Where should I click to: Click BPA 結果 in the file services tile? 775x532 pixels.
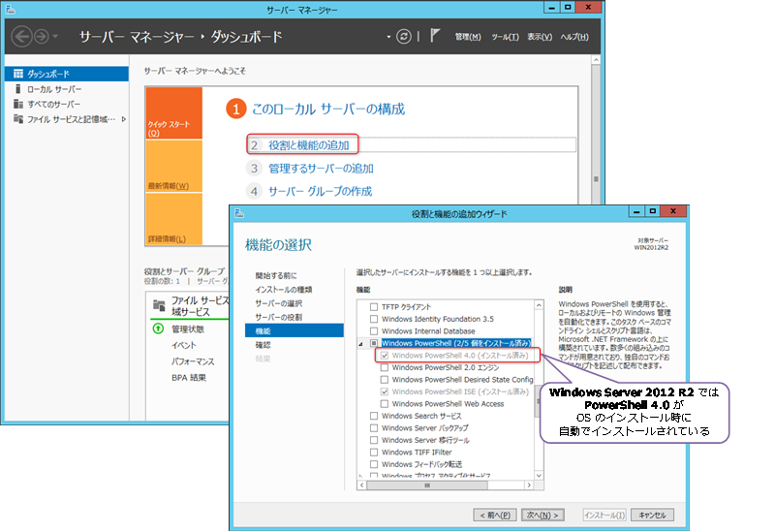coord(189,378)
